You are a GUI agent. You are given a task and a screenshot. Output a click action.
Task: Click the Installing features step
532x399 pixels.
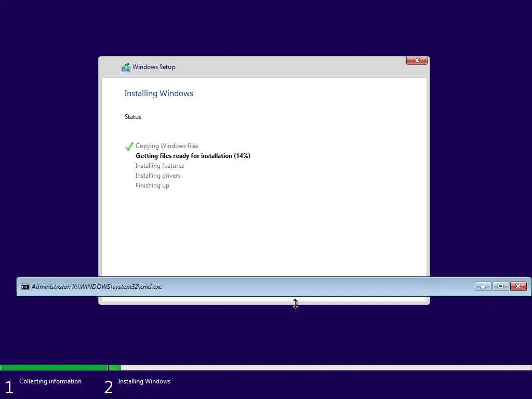coord(159,166)
